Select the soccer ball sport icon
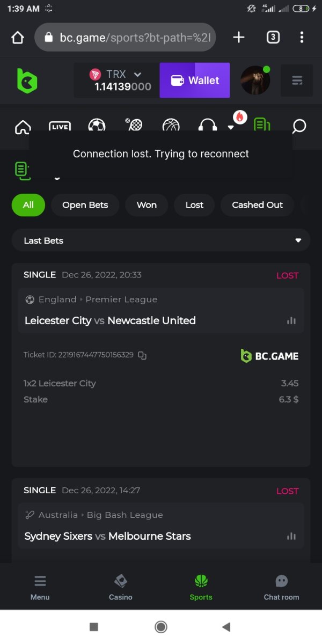 tap(97, 126)
